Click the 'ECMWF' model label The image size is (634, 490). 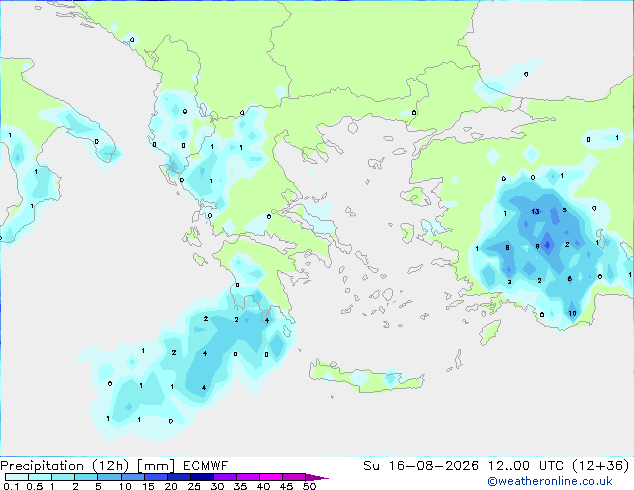(x=206, y=466)
